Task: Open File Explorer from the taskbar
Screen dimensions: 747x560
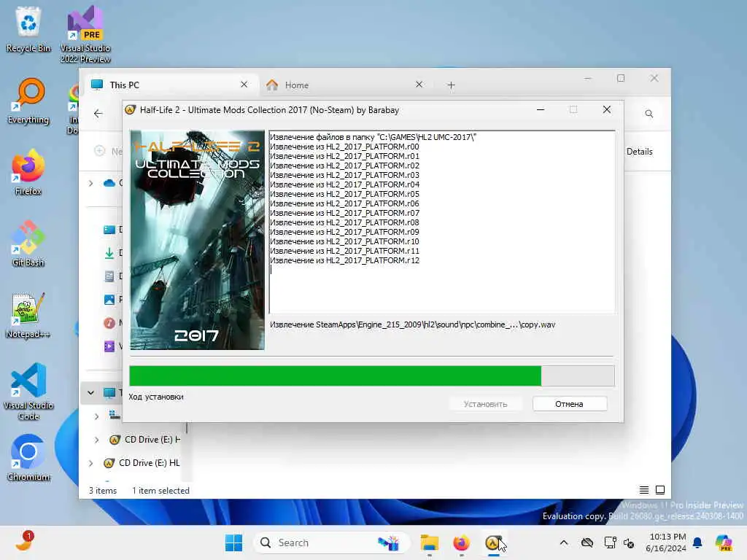Action: point(429,542)
